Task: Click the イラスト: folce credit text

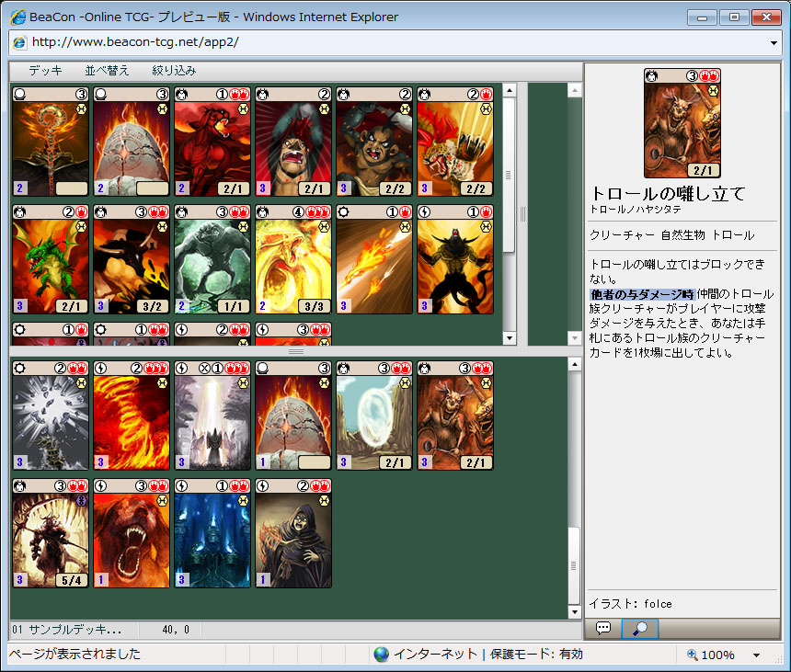Action: [631, 603]
